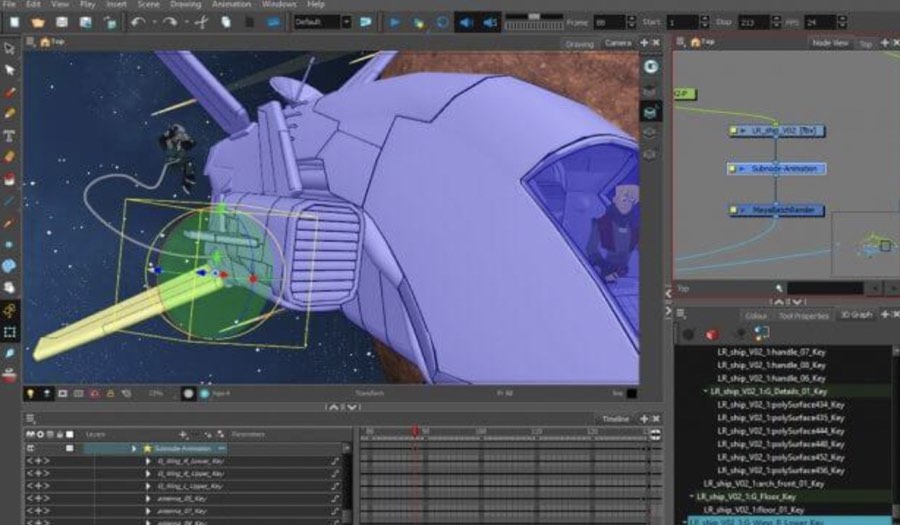Switch to the Tool Properties tab

803,316
